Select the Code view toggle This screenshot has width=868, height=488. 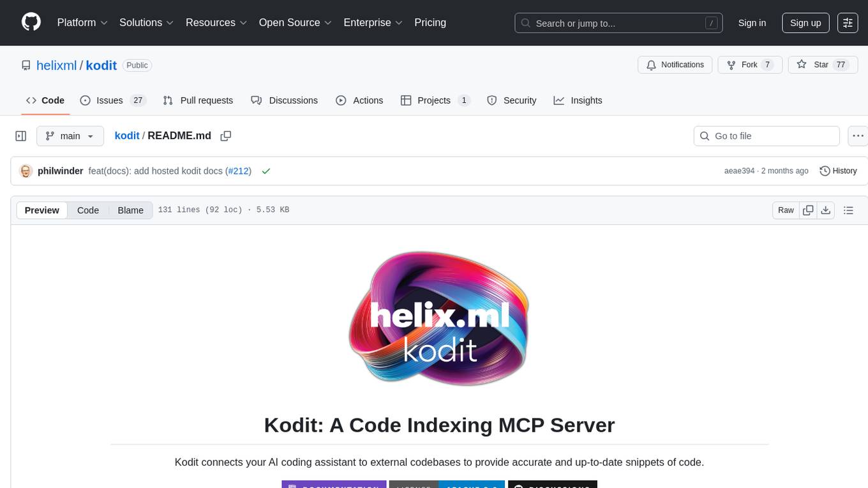tap(88, 210)
